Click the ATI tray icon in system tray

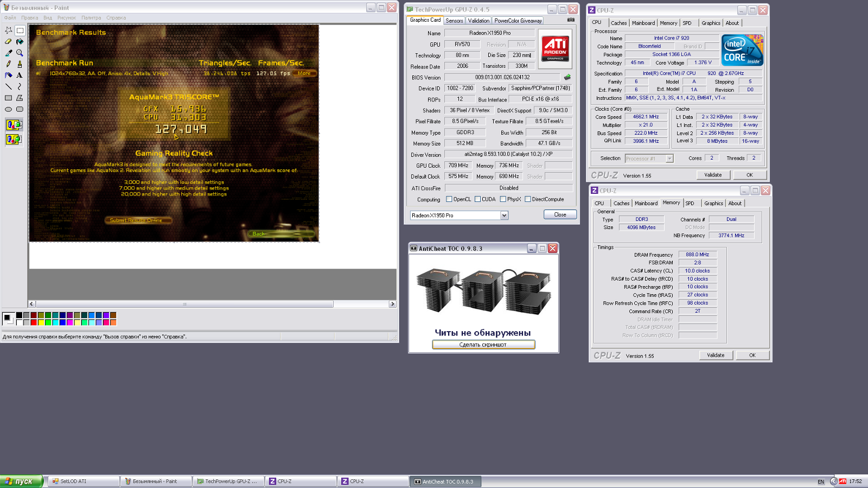[x=843, y=481]
